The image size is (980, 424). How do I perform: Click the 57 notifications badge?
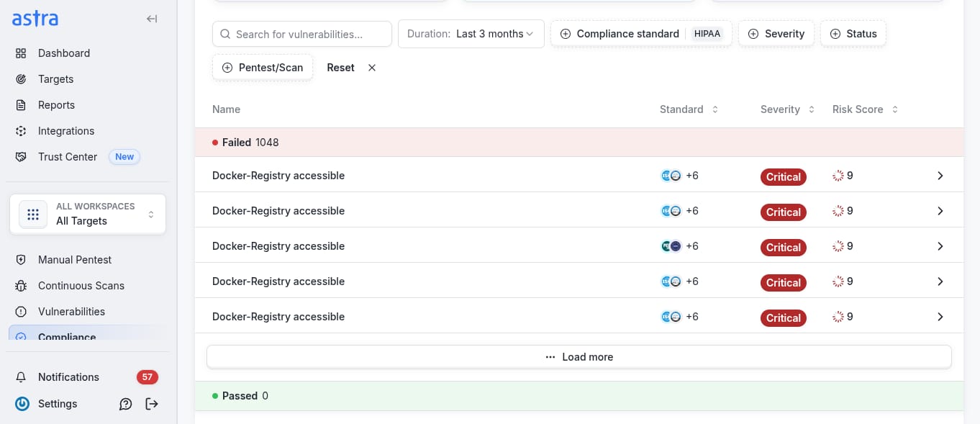[148, 377]
